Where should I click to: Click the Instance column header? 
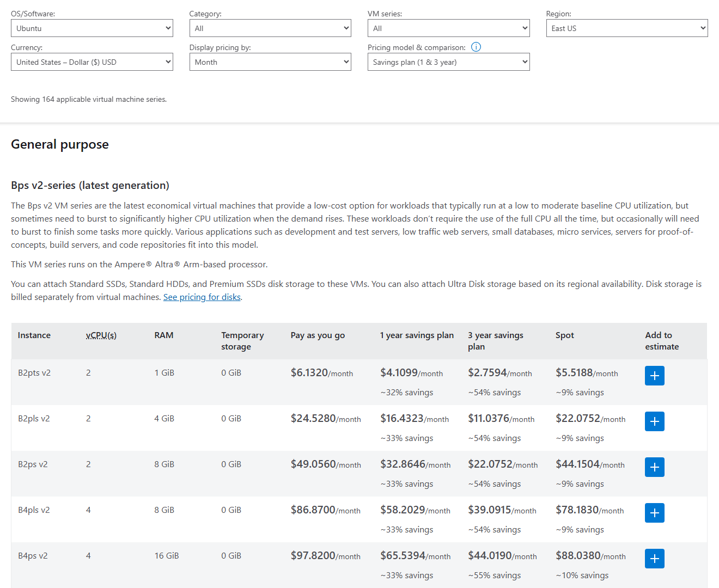34,335
